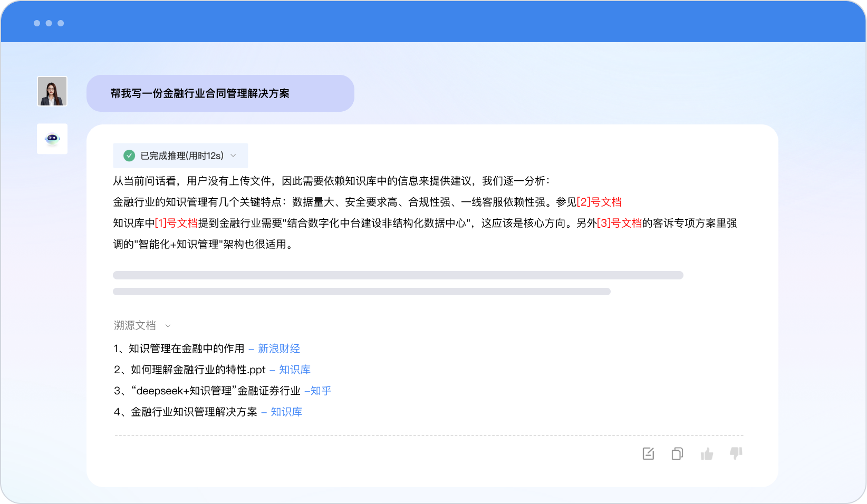Click the user avatar photo
This screenshot has width=867, height=504.
pyautogui.click(x=52, y=91)
